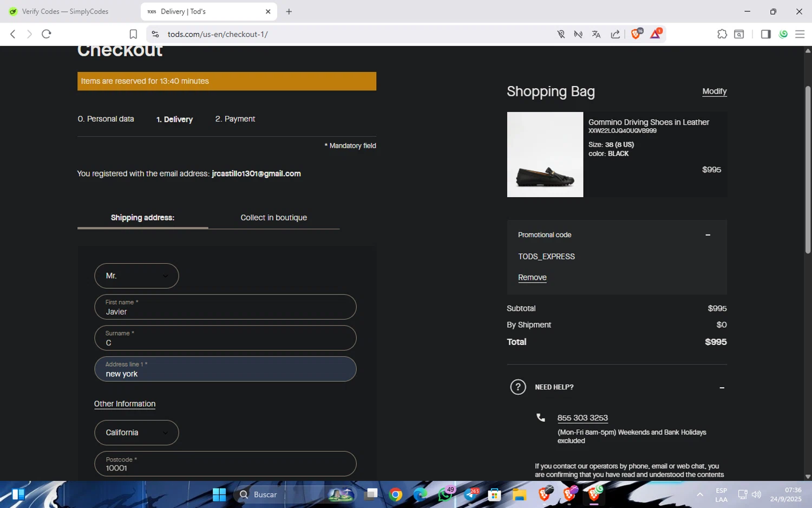The height and width of the screenshot is (508, 812).
Task: Click the email jrcastillo1301@gmail.com text
Action: [x=256, y=174]
